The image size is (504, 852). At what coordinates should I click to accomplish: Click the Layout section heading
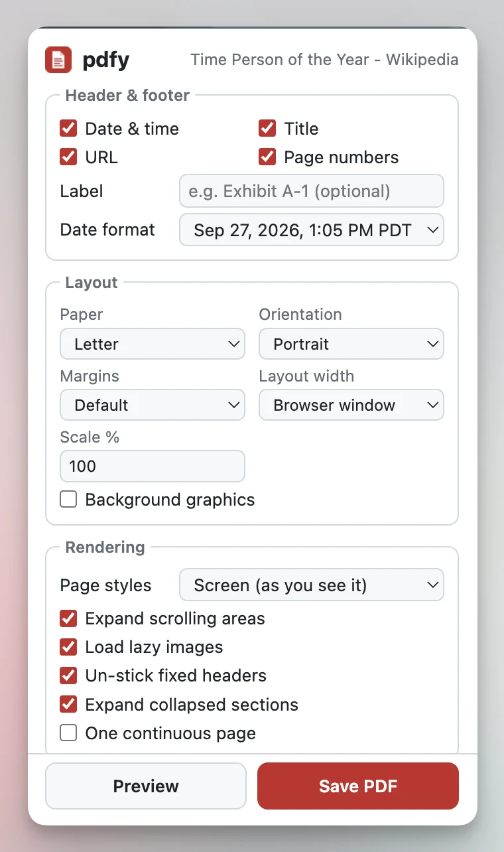(x=92, y=283)
